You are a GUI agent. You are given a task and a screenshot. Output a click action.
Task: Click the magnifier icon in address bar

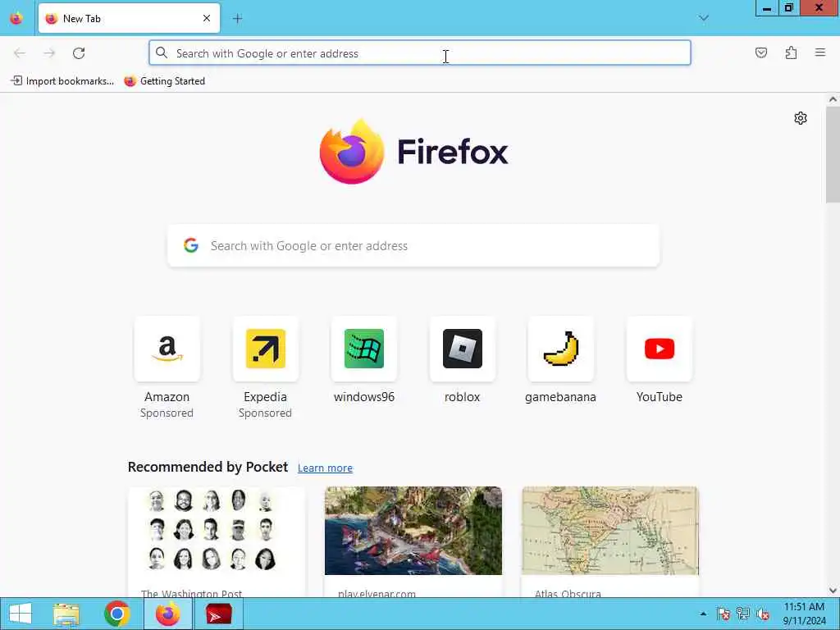[x=162, y=53]
